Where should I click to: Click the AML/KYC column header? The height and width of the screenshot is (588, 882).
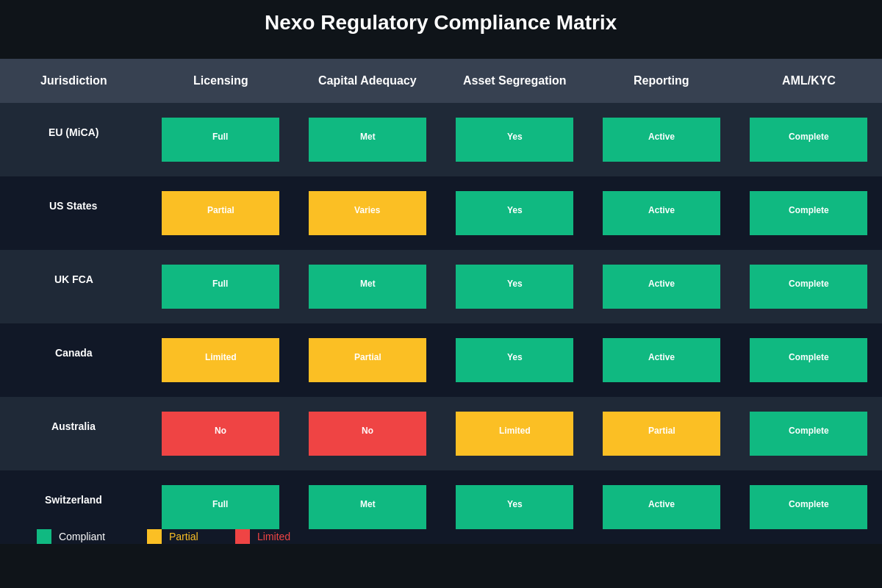[x=808, y=81]
